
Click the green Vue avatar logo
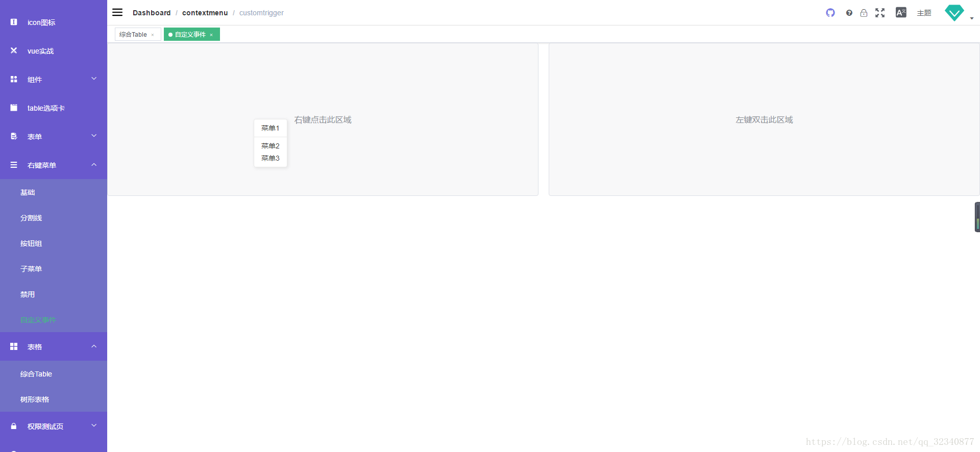point(954,13)
